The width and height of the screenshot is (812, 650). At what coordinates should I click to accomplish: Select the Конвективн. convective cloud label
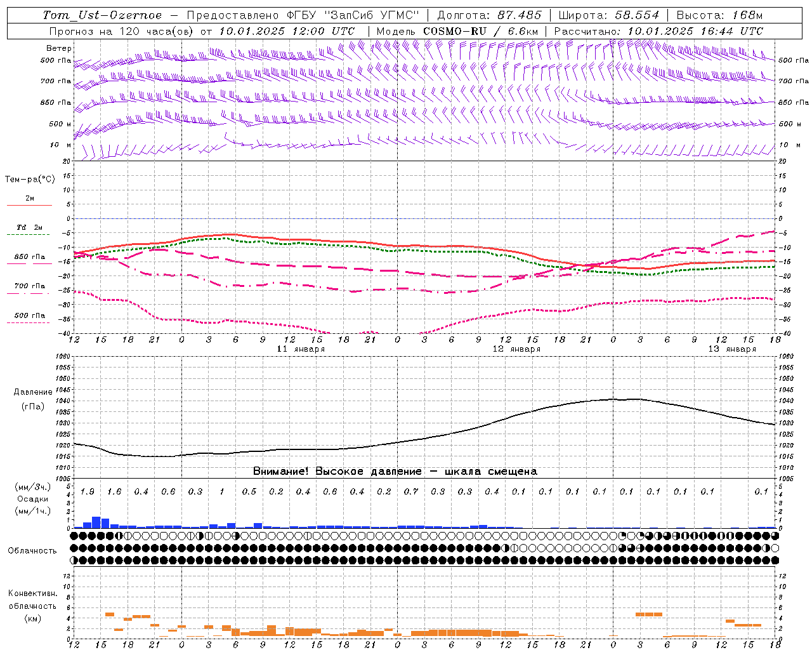32,594
